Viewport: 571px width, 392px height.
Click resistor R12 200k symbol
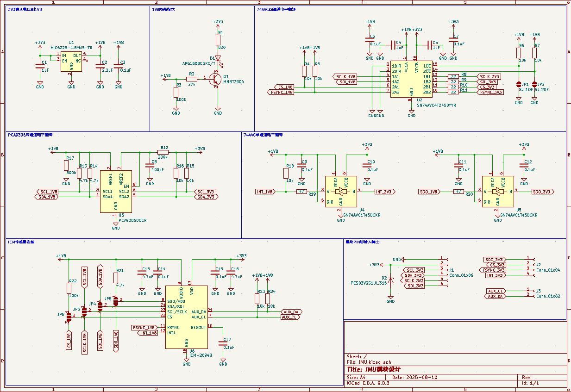click(x=163, y=152)
